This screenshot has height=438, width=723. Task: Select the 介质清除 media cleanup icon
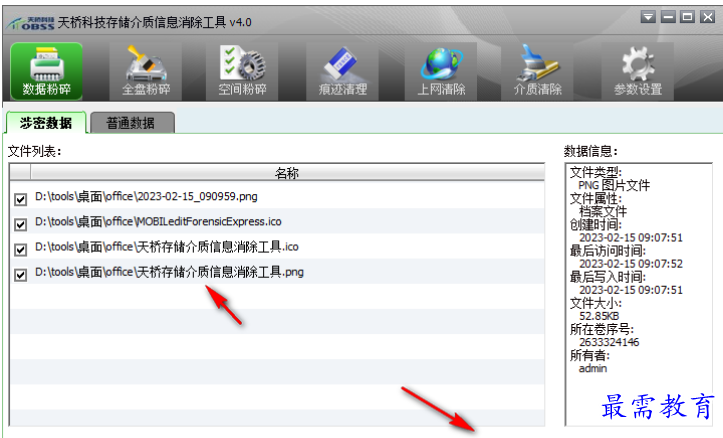(537, 71)
